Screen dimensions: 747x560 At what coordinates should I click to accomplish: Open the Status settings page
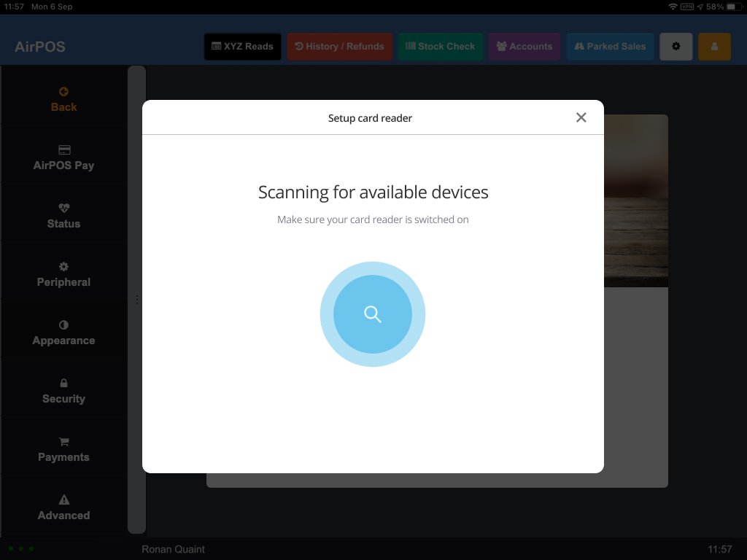[63, 216]
